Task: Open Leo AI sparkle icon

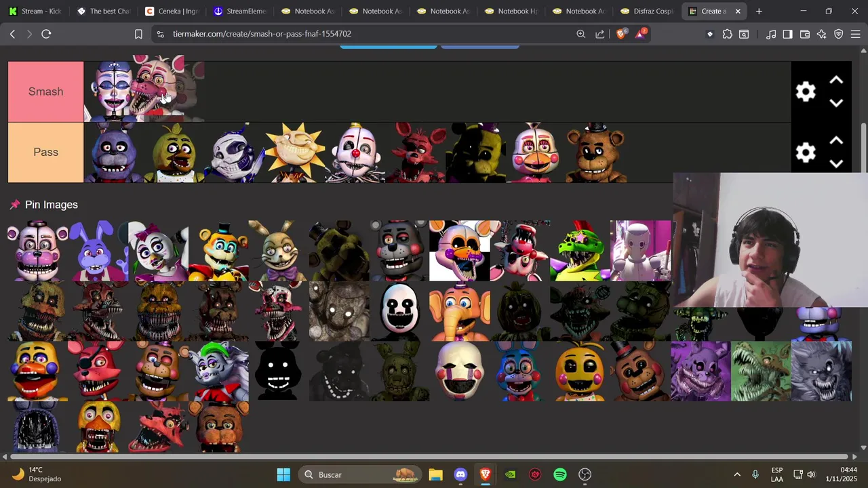Action: pos(822,34)
